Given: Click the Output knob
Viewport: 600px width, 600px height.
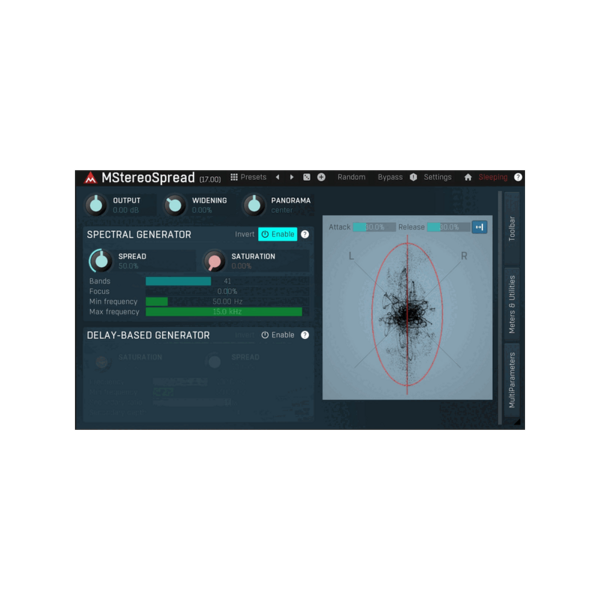Looking at the screenshot, I should coord(96,205).
